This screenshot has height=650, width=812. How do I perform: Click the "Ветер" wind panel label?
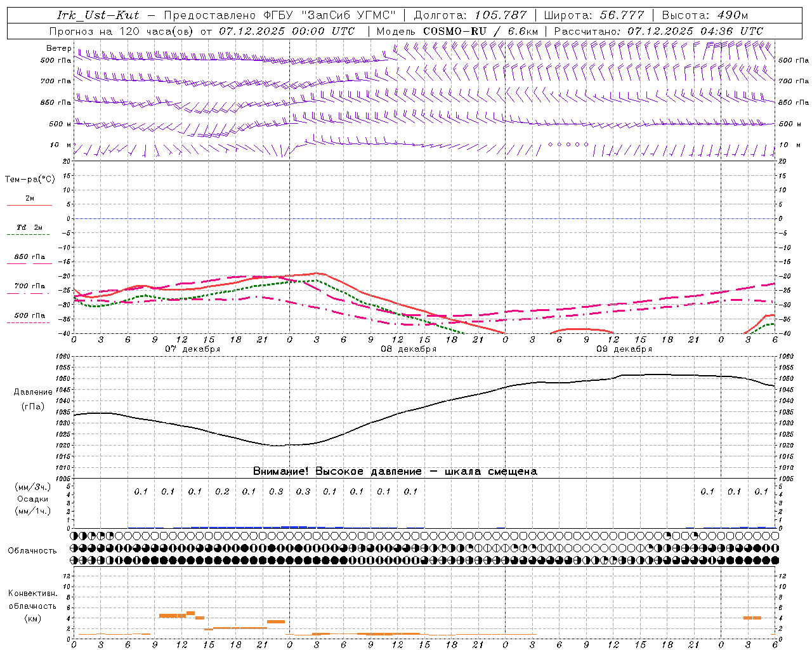point(59,48)
